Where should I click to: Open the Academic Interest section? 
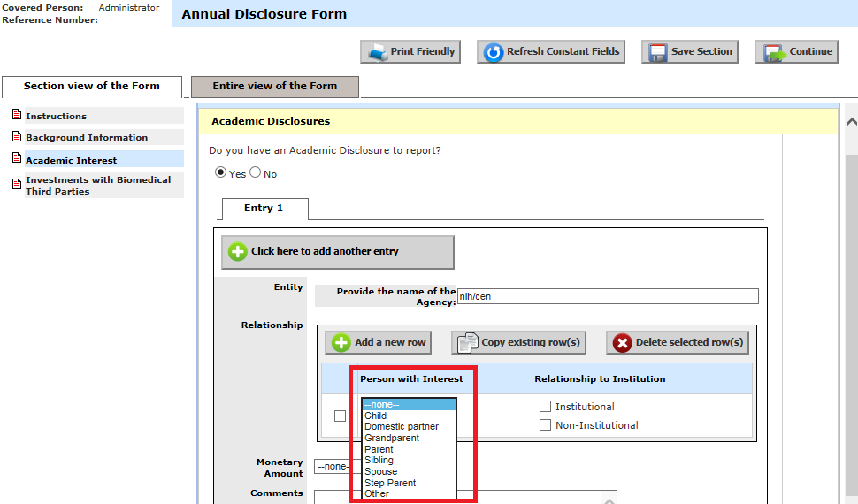[x=104, y=159]
